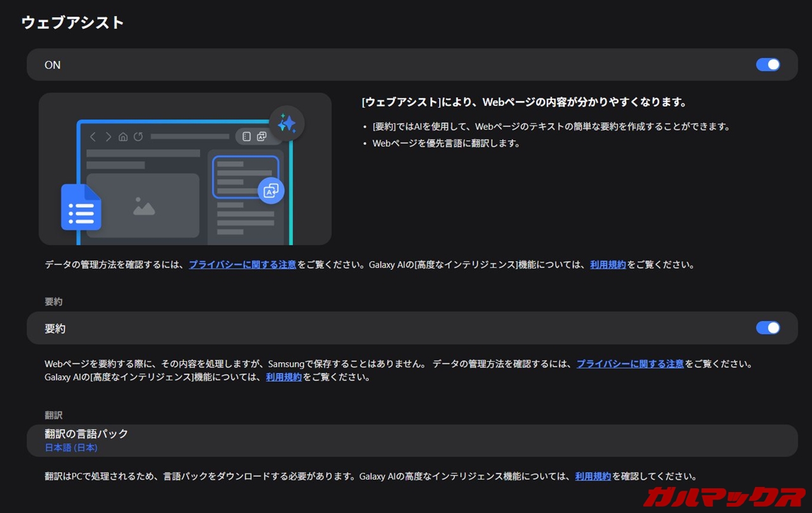812x513 pixels.
Task: Turn off the main ウェブアシスト ON toggle
Action: 768,65
